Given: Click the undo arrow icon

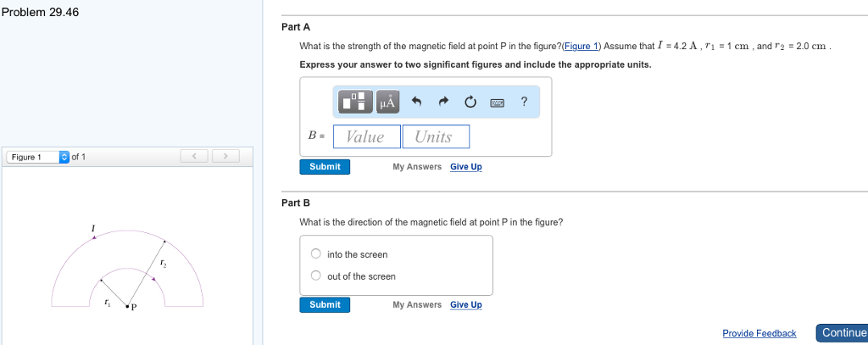Looking at the screenshot, I should [x=417, y=102].
